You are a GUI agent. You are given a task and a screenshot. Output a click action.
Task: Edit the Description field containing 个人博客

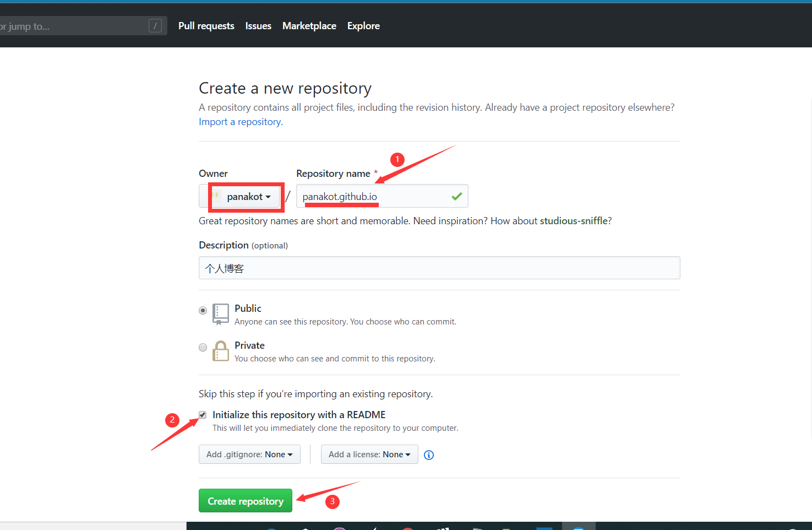click(x=439, y=268)
